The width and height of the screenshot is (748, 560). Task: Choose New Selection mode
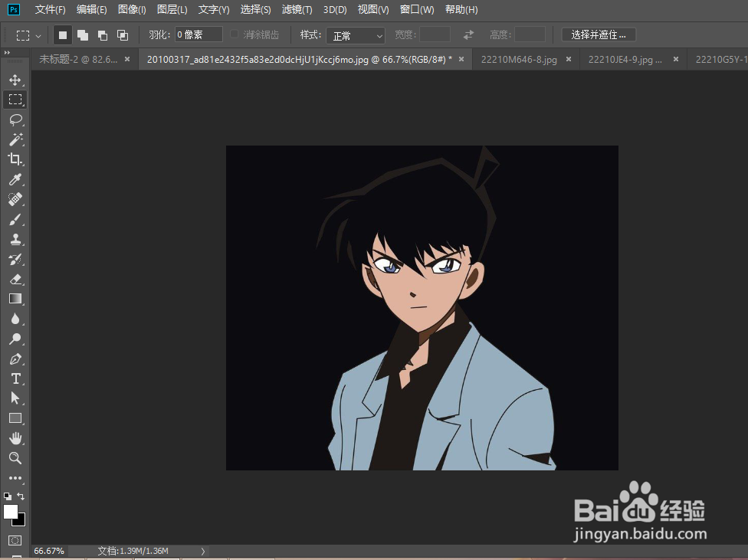point(63,34)
